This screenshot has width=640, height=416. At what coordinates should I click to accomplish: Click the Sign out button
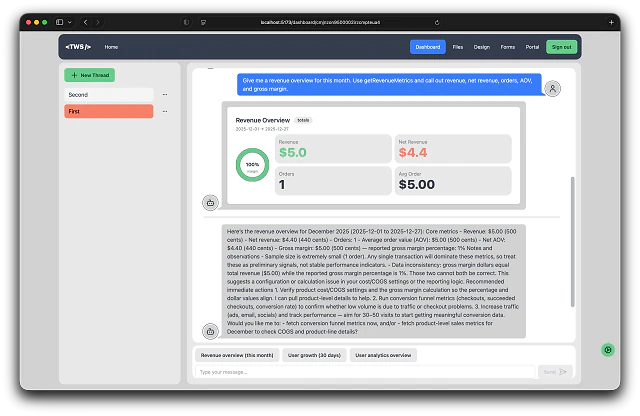tap(561, 47)
